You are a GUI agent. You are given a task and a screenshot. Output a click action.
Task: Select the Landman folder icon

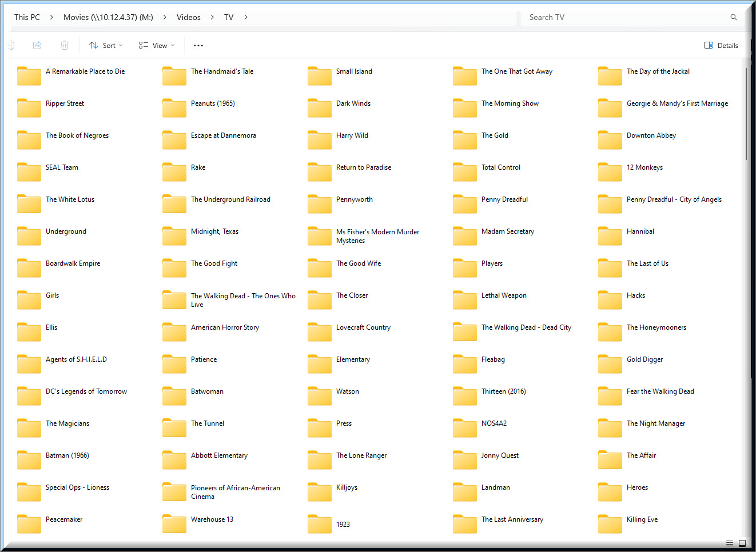click(x=465, y=491)
